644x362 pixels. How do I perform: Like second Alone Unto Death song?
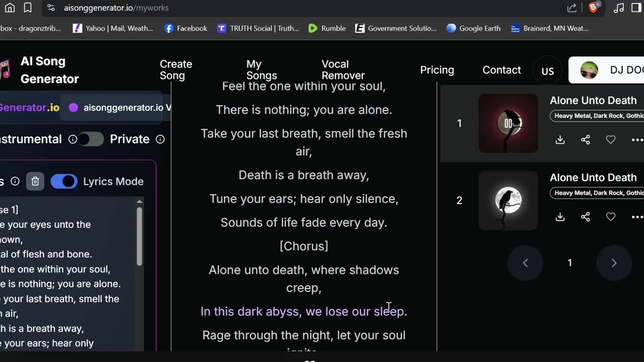click(x=611, y=217)
